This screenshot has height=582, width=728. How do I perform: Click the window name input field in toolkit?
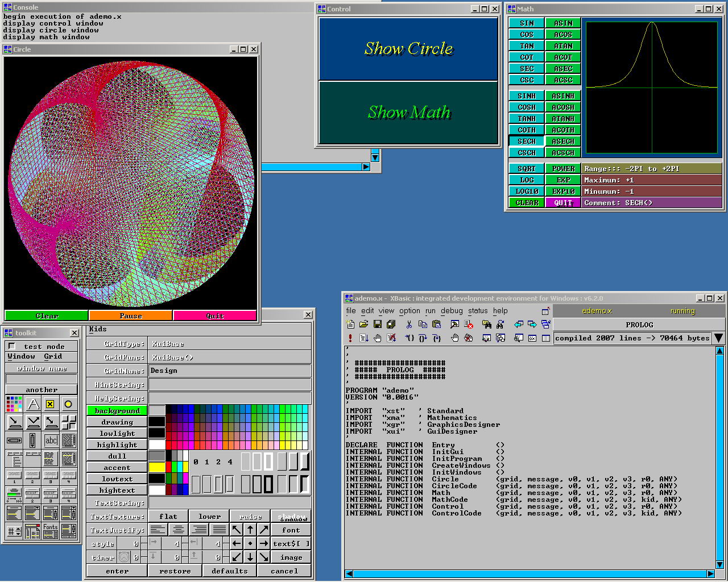[x=42, y=379]
